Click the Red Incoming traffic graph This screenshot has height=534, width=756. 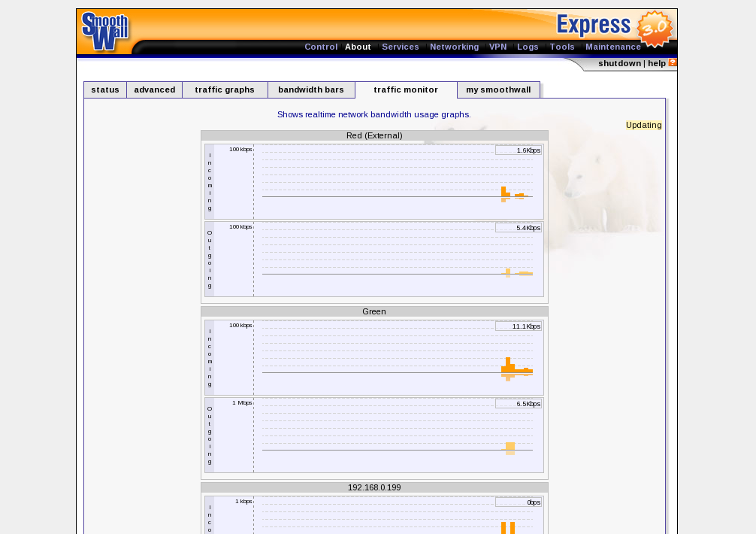374,182
